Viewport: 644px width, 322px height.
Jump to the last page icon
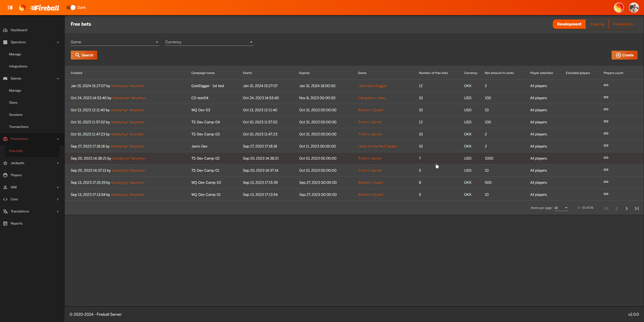point(636,208)
